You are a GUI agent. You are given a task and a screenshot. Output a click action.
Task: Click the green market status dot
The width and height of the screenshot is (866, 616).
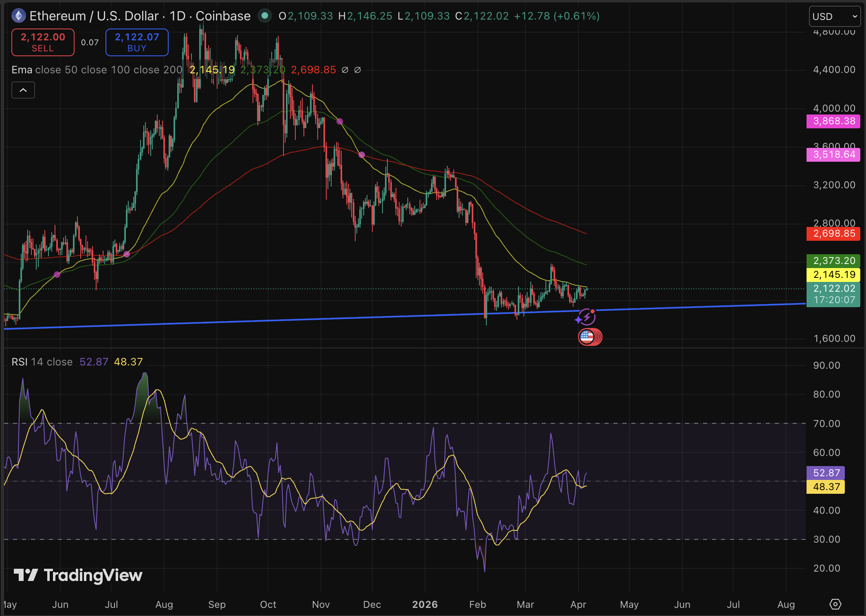[x=265, y=16]
